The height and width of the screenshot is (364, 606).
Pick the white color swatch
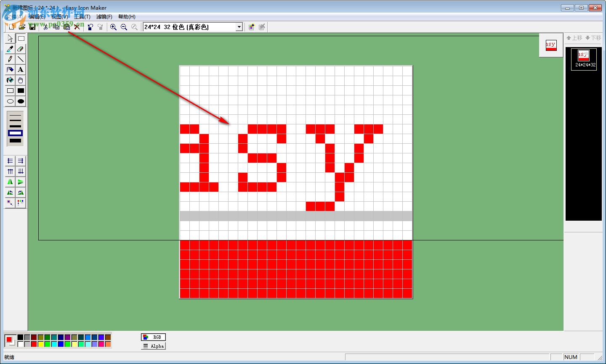(x=20, y=344)
